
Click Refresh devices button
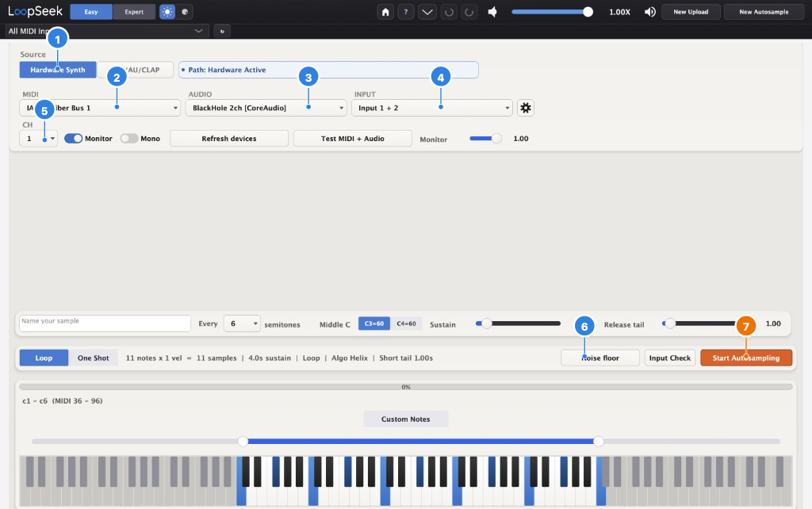click(x=229, y=138)
